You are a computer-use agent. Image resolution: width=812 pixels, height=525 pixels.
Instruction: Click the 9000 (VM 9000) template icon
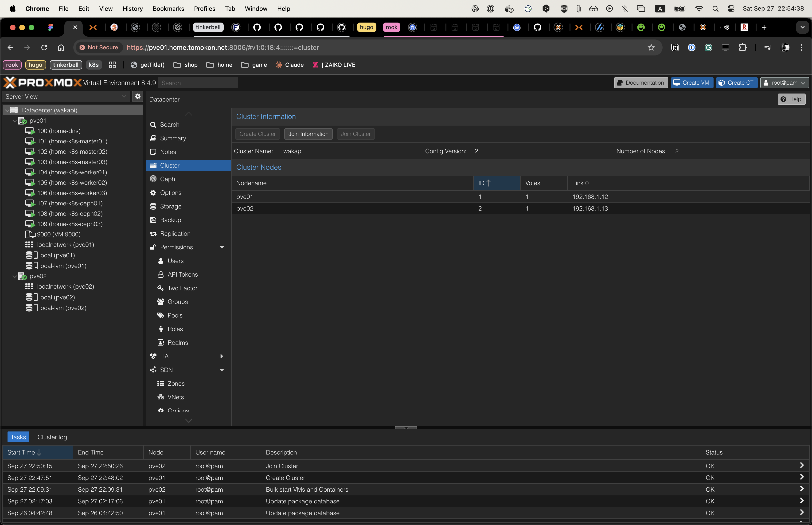[30, 234]
